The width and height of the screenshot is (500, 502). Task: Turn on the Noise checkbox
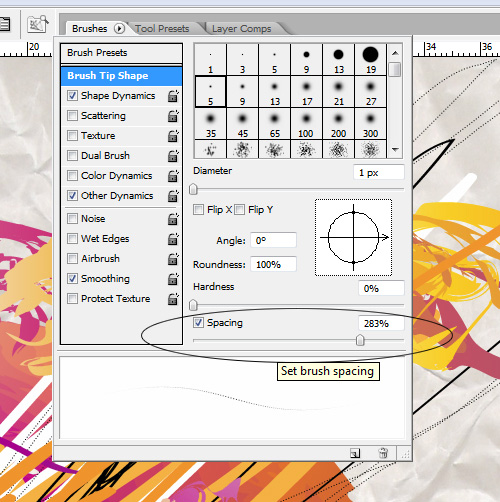coord(72,219)
